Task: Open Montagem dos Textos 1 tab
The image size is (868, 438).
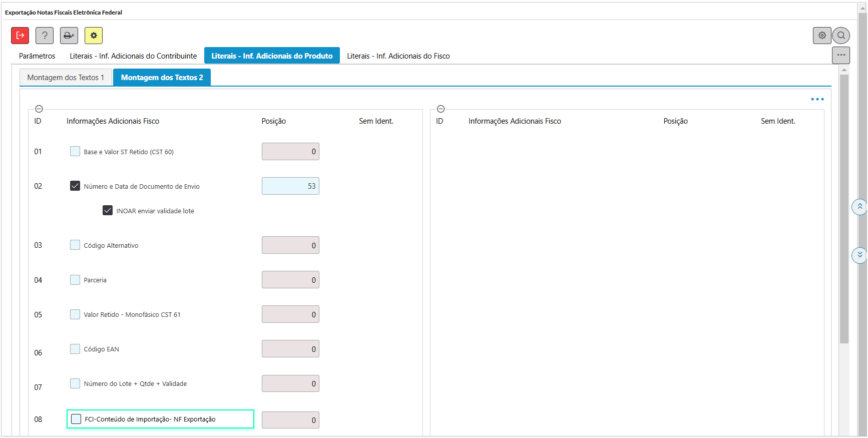Action: pos(66,78)
